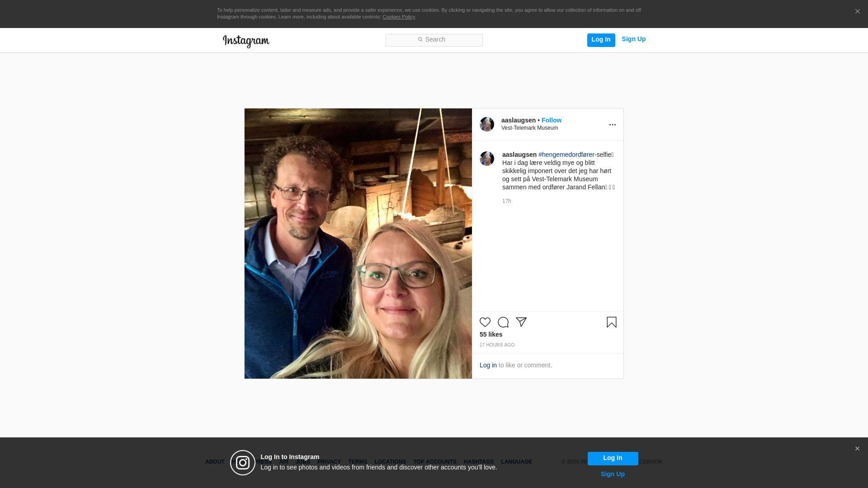Close the Log In to Instagram banner
The height and width of the screenshot is (488, 868).
(x=857, y=449)
